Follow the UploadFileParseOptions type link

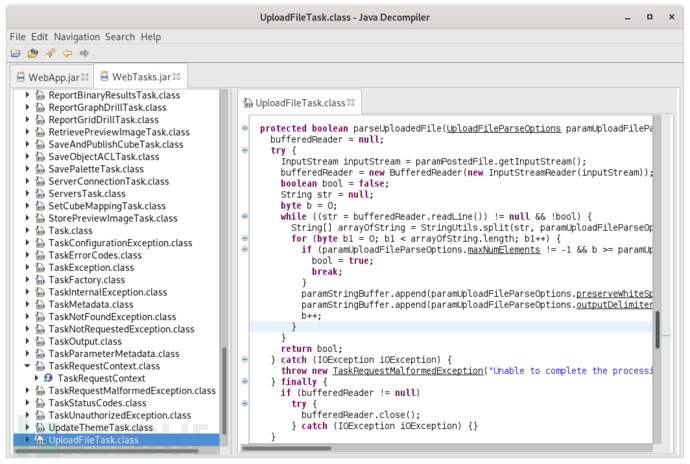[503, 129]
